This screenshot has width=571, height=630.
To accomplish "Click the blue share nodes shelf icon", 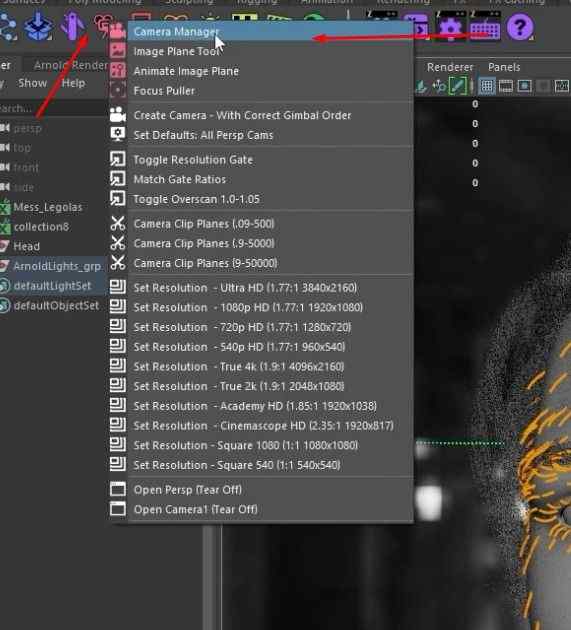I will 8,27.
